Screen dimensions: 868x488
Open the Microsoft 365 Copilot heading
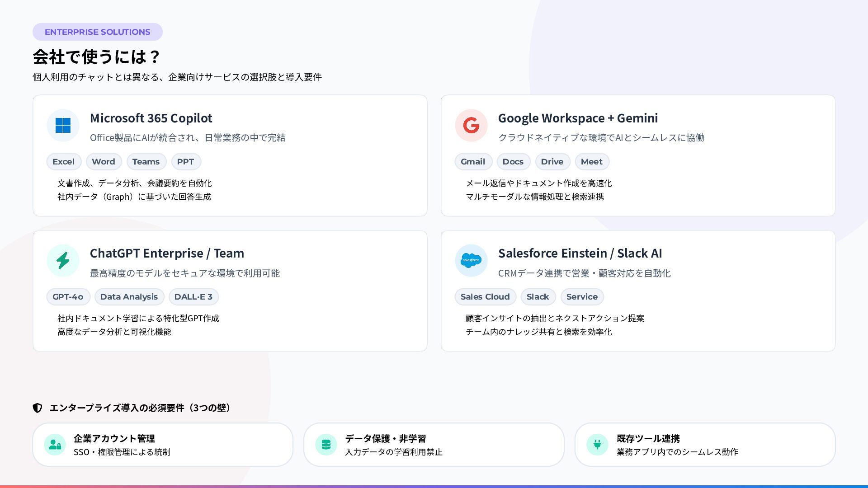(151, 118)
